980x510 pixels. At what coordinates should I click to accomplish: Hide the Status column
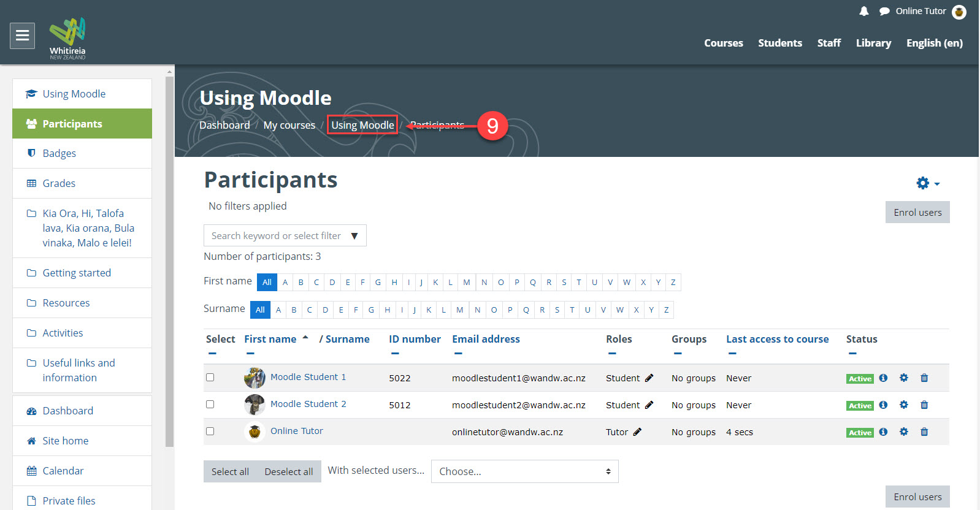(852, 354)
